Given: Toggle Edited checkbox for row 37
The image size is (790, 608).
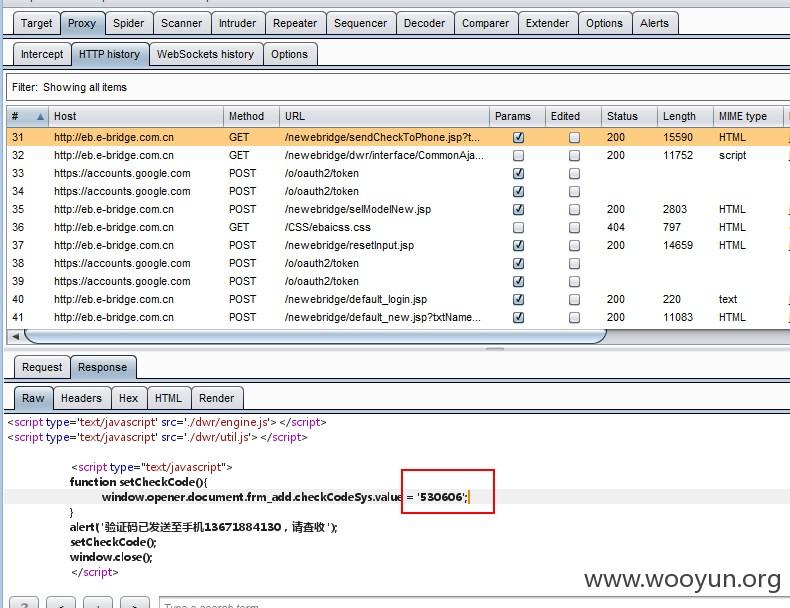Looking at the screenshot, I should 574,245.
